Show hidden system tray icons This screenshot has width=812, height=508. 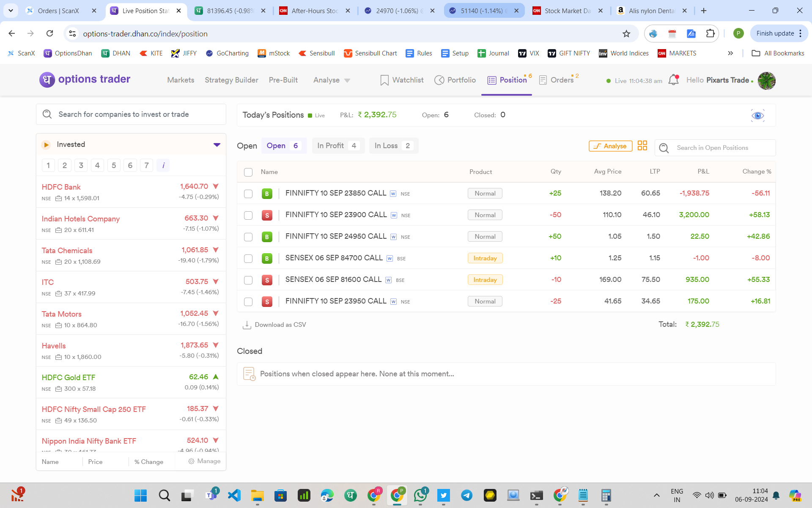coord(656,495)
